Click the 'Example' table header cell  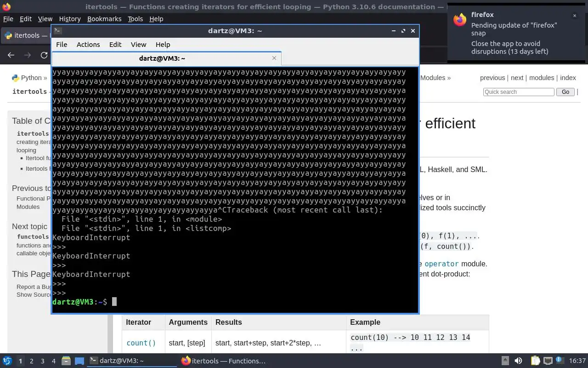[417, 322]
